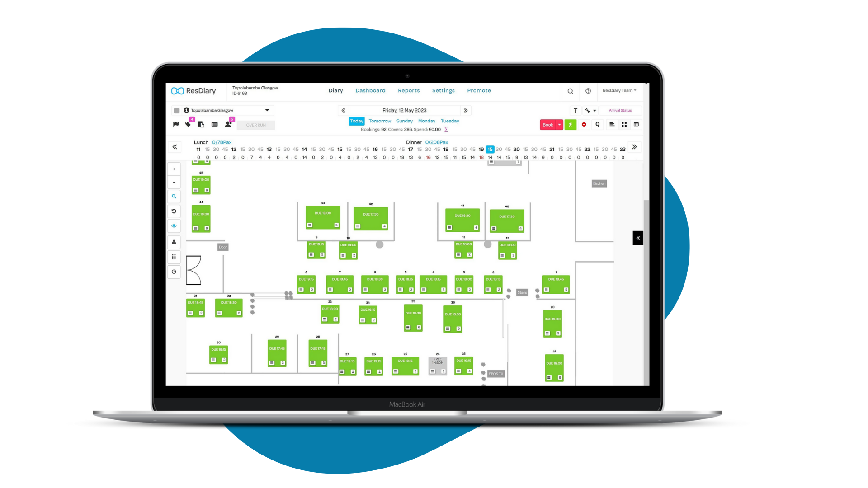Click the Book button
Viewport: 868px width, 488px height.
tap(546, 124)
